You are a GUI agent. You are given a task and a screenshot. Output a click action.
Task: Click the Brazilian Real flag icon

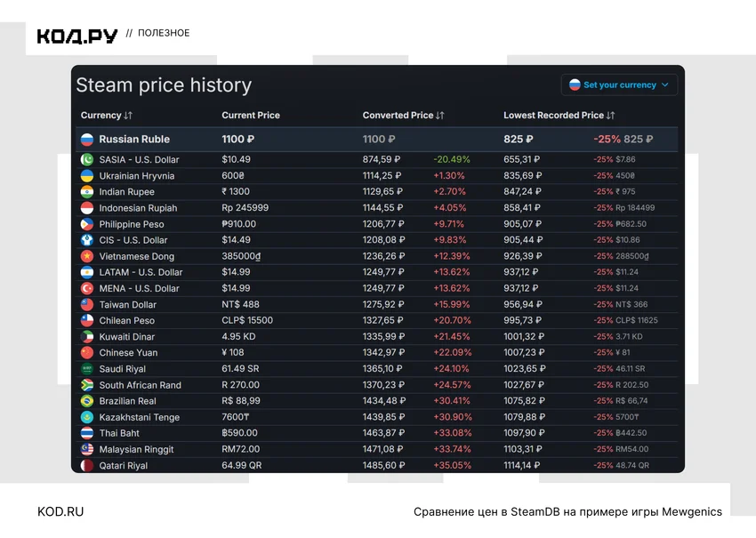click(x=87, y=401)
